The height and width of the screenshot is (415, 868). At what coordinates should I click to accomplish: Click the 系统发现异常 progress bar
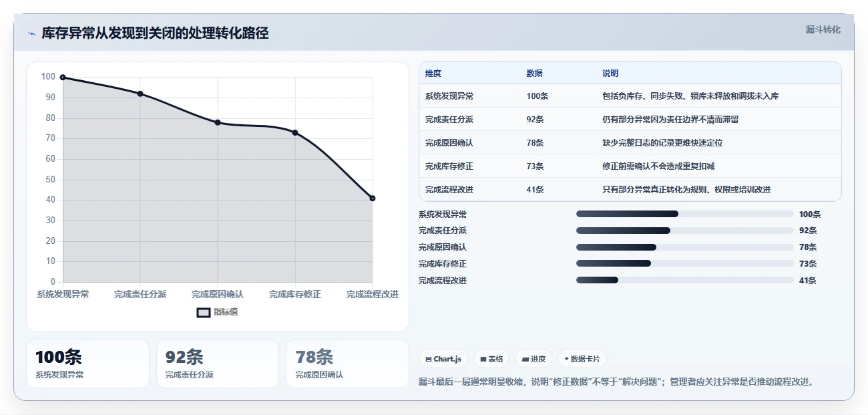pyautogui.click(x=685, y=214)
